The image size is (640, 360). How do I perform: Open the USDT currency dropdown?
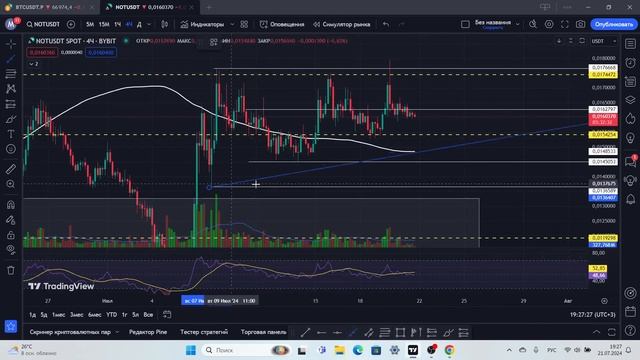coord(604,41)
